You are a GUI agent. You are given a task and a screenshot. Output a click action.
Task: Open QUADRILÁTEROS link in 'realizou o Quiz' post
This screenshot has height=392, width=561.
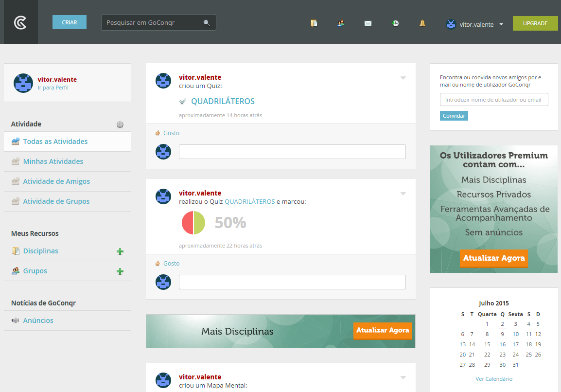250,201
